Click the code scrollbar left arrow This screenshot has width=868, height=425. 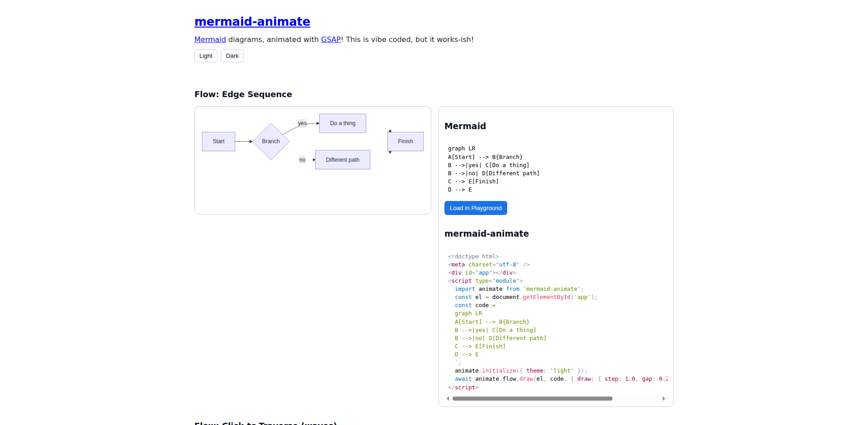tap(448, 399)
